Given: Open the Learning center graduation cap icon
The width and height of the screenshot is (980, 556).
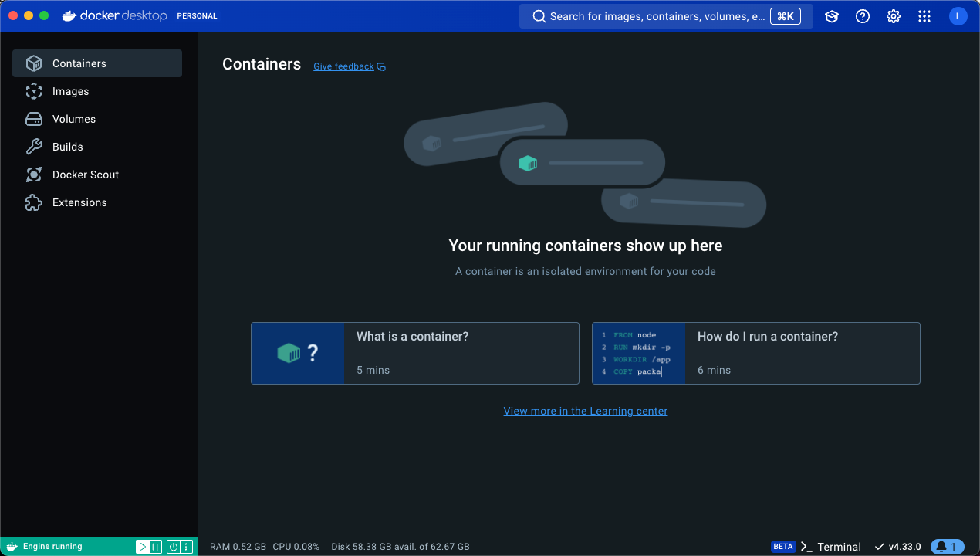Looking at the screenshot, I should tap(832, 16).
